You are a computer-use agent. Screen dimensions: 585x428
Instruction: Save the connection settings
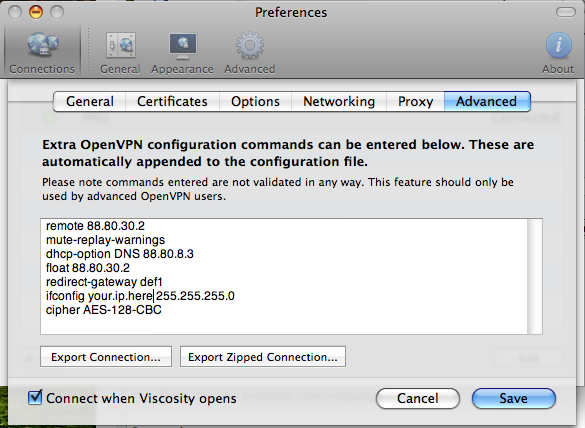click(x=514, y=398)
